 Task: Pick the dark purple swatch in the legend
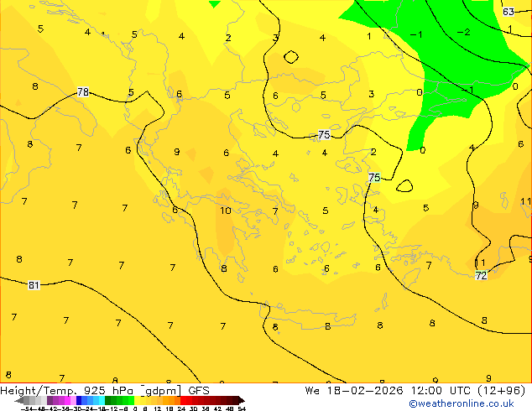coord(50,400)
